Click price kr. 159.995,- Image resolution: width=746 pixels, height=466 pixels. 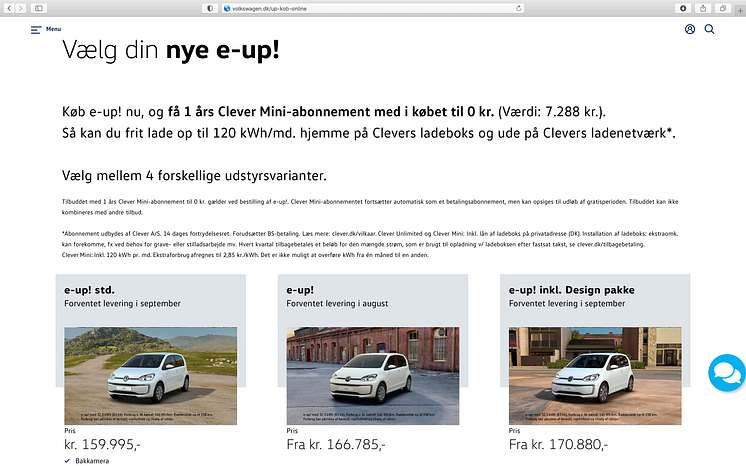point(102,444)
